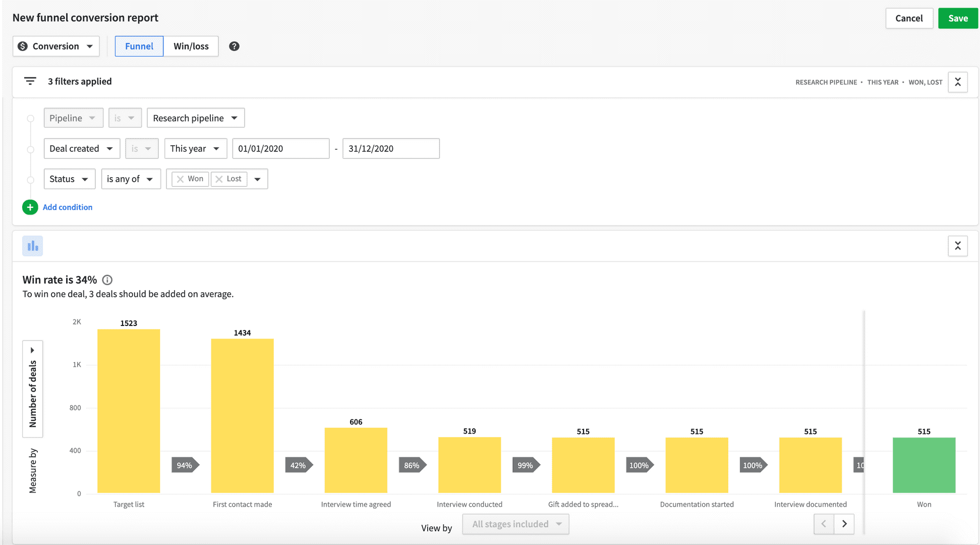
Task: Open the Deal created field dropdown
Action: [x=82, y=149]
